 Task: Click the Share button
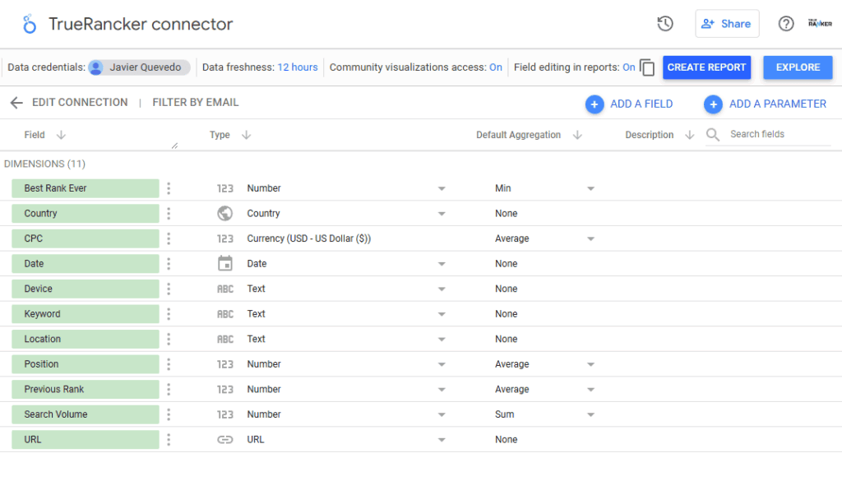[x=727, y=24]
